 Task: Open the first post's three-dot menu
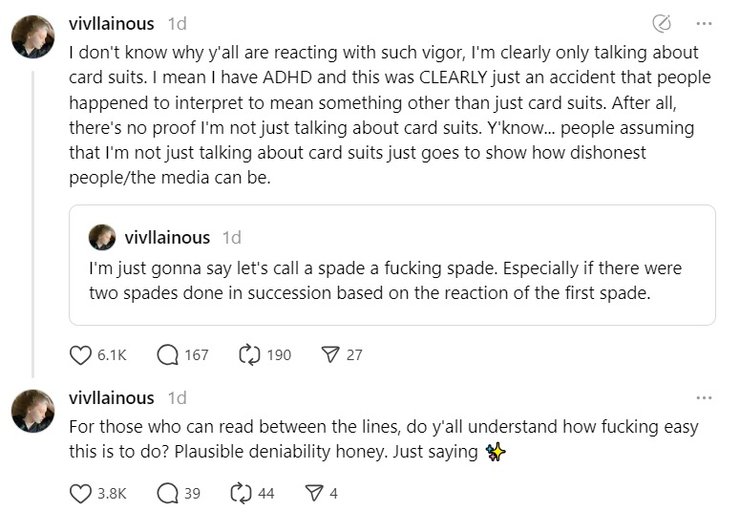tap(704, 23)
